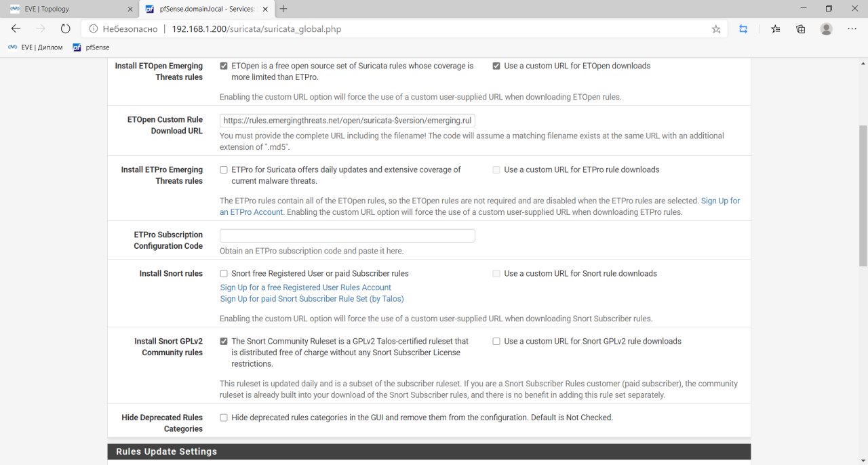Open the Favorites list icon
Screen dimensions: 868x465
(776, 29)
